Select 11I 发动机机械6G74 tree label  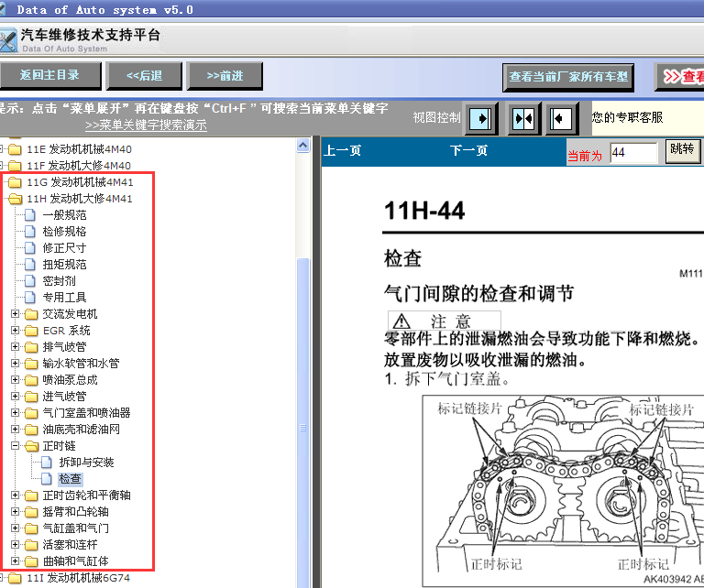(79, 578)
